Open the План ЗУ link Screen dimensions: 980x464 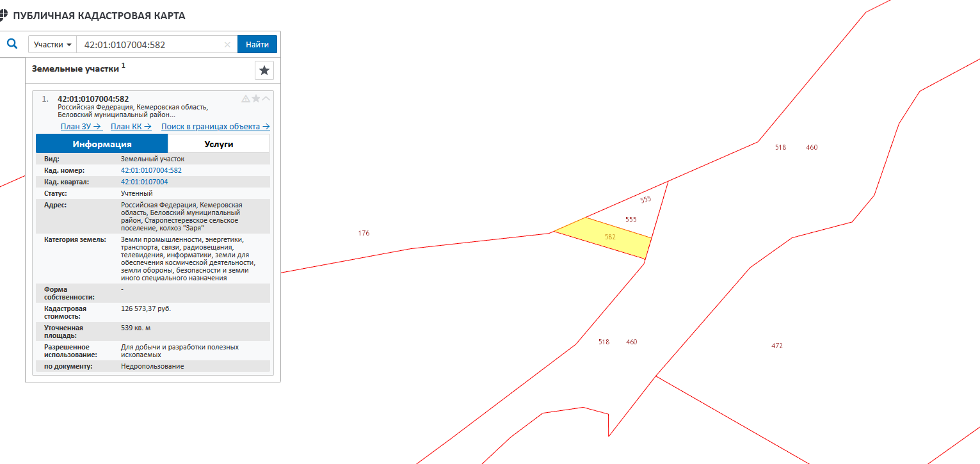pos(81,127)
